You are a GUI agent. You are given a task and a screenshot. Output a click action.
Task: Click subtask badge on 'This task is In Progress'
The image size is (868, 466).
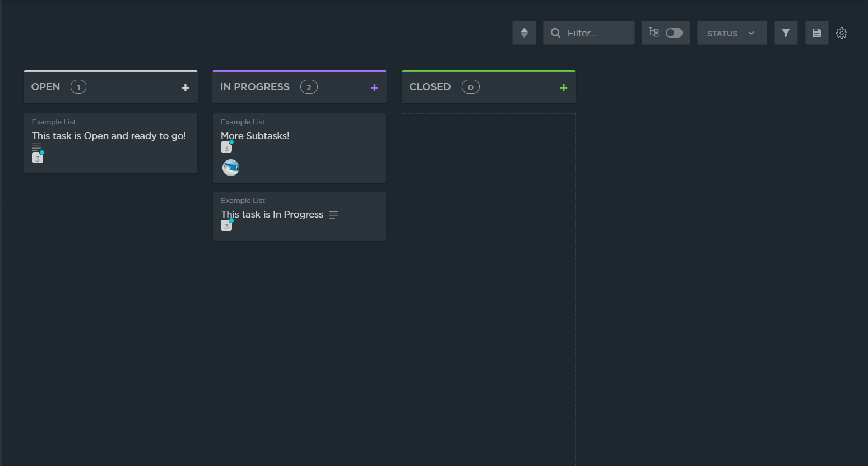(226, 226)
